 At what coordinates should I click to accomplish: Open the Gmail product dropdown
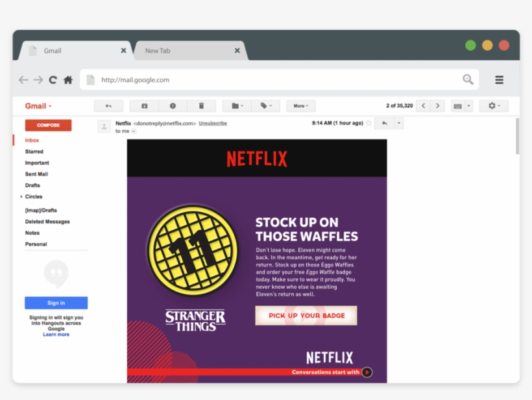(x=38, y=106)
